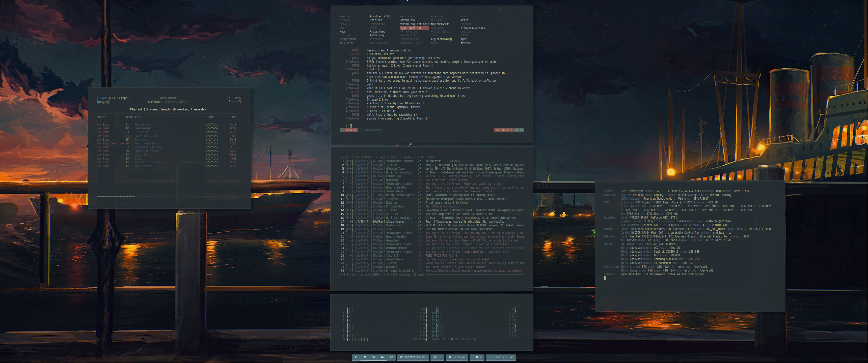Open '#rice' buffer in weechat

465,20
